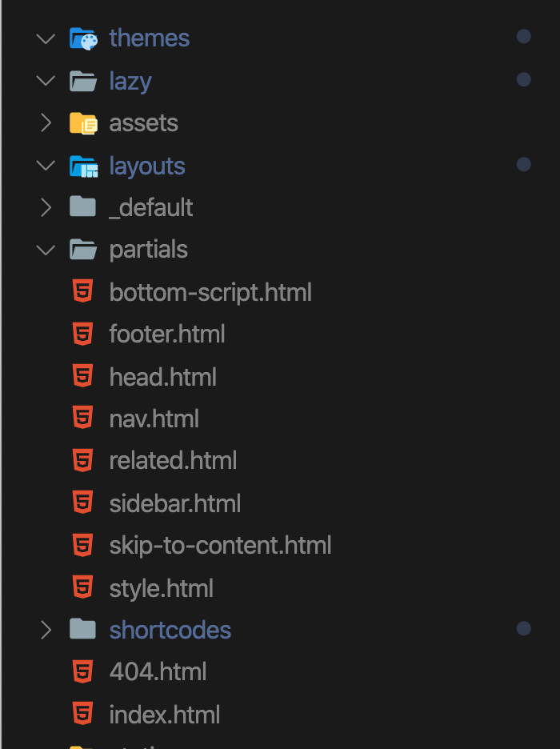Expand the assets folder arrow
The height and width of the screenshot is (749, 560).
point(46,122)
